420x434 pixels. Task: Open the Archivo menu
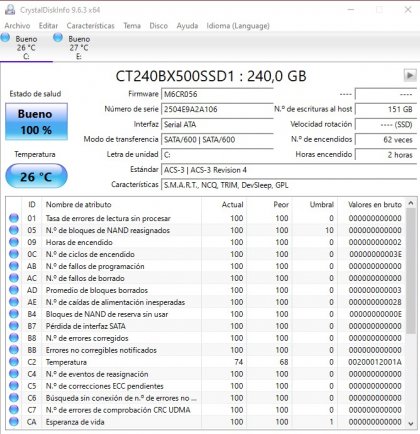17,26
